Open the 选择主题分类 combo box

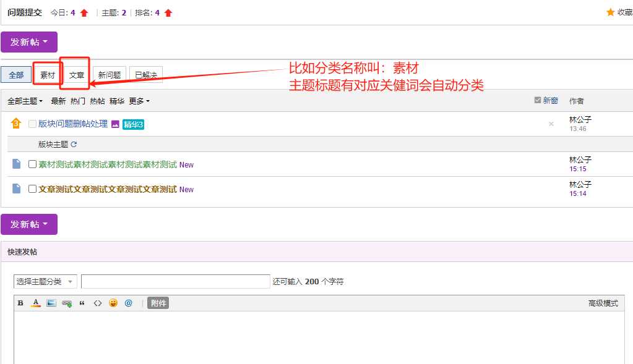pyautogui.click(x=45, y=281)
